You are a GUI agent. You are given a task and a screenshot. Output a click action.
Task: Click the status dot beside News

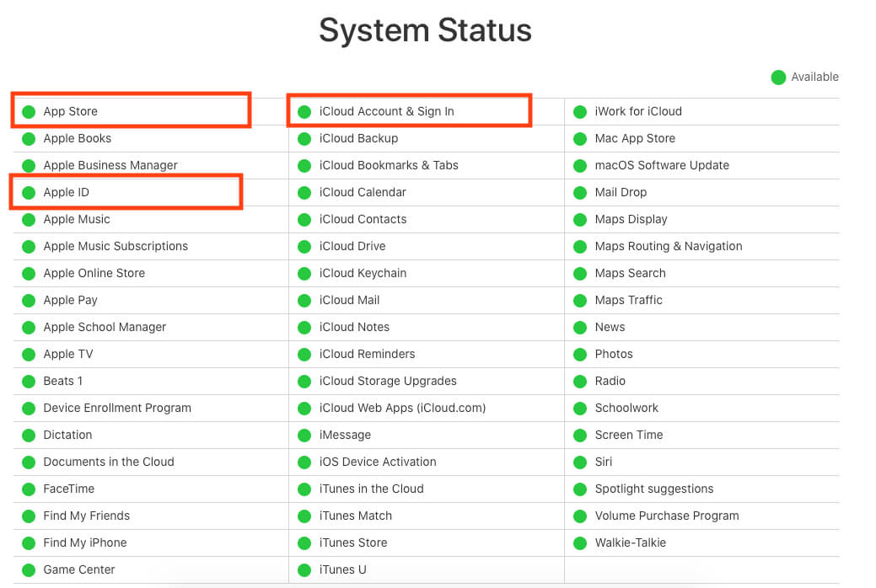coord(580,327)
